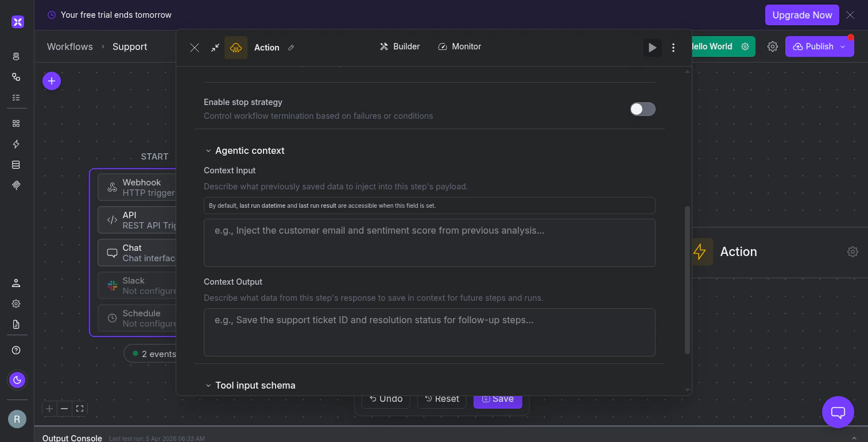Click the Output Console label
This screenshot has height=442, width=868.
[x=72, y=438]
